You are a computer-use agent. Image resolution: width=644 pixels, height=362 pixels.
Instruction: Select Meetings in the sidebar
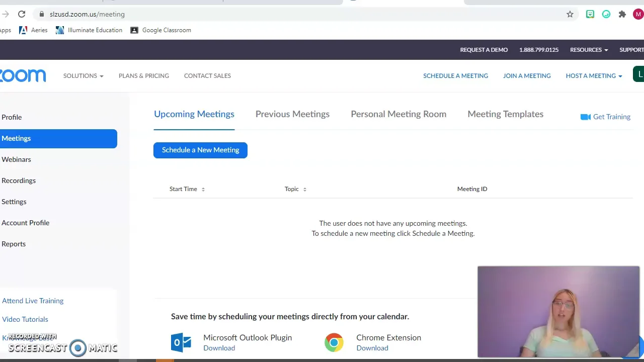(x=58, y=138)
